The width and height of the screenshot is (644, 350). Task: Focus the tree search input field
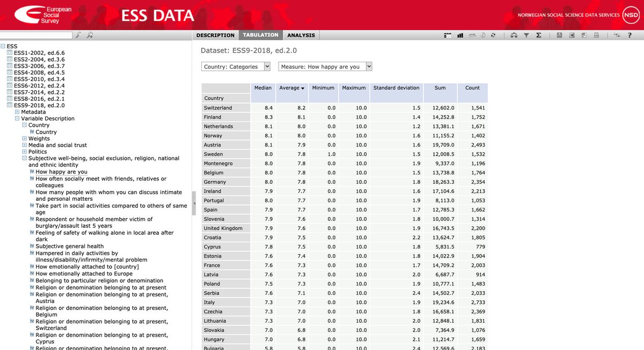point(36,35)
